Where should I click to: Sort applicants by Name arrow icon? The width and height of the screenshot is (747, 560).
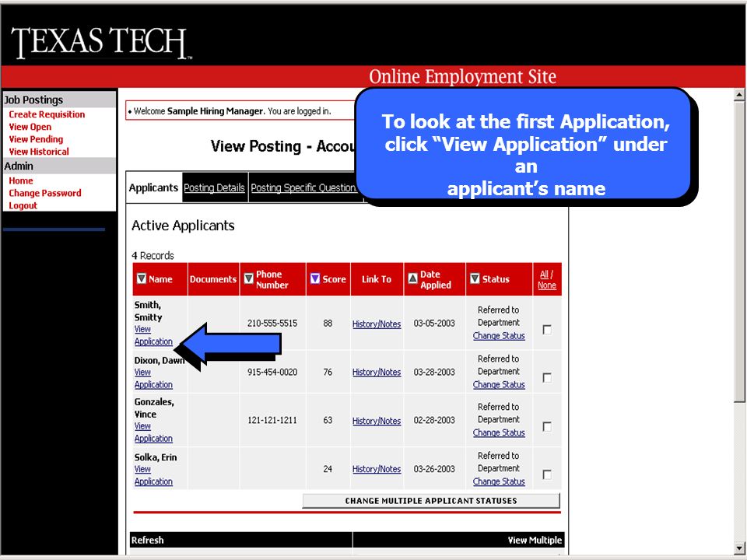click(x=142, y=278)
